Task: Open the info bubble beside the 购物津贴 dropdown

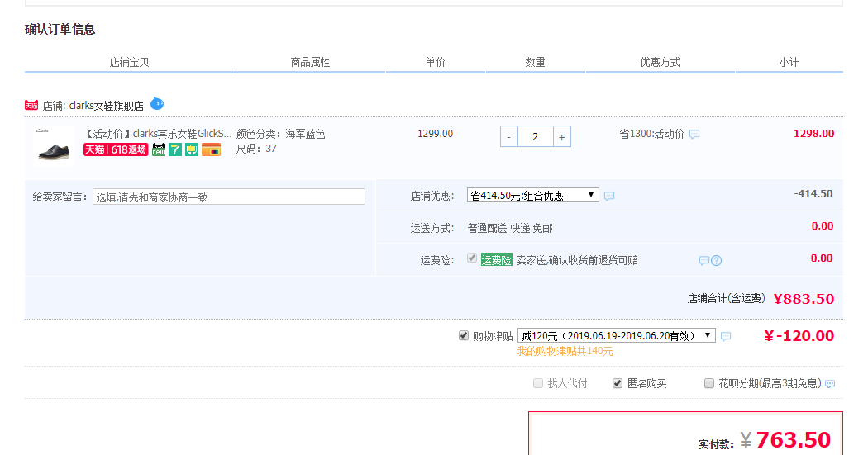Action: [x=726, y=336]
